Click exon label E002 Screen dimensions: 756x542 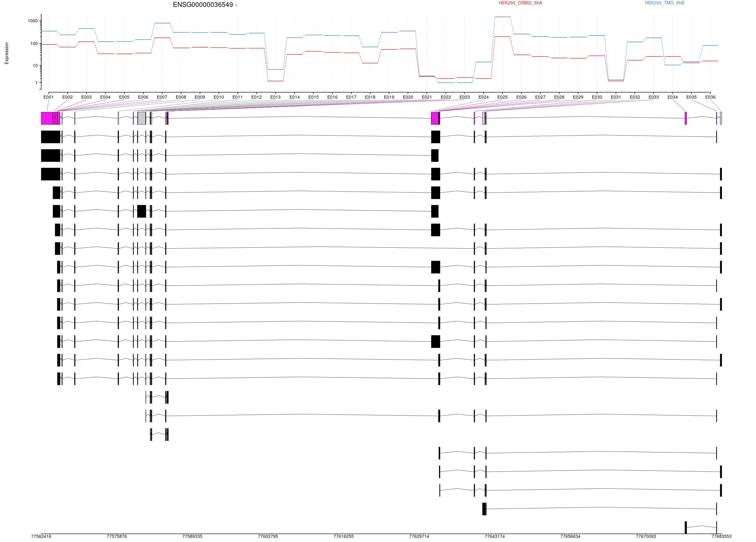[67, 97]
